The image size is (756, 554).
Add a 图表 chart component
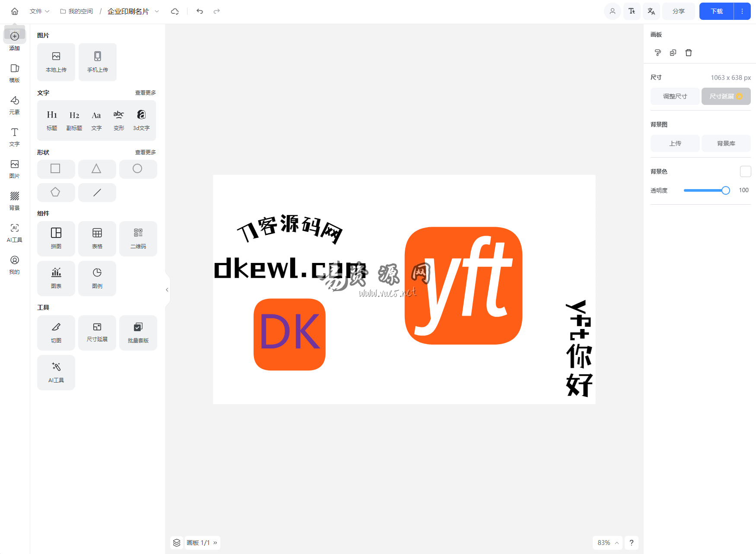56,278
